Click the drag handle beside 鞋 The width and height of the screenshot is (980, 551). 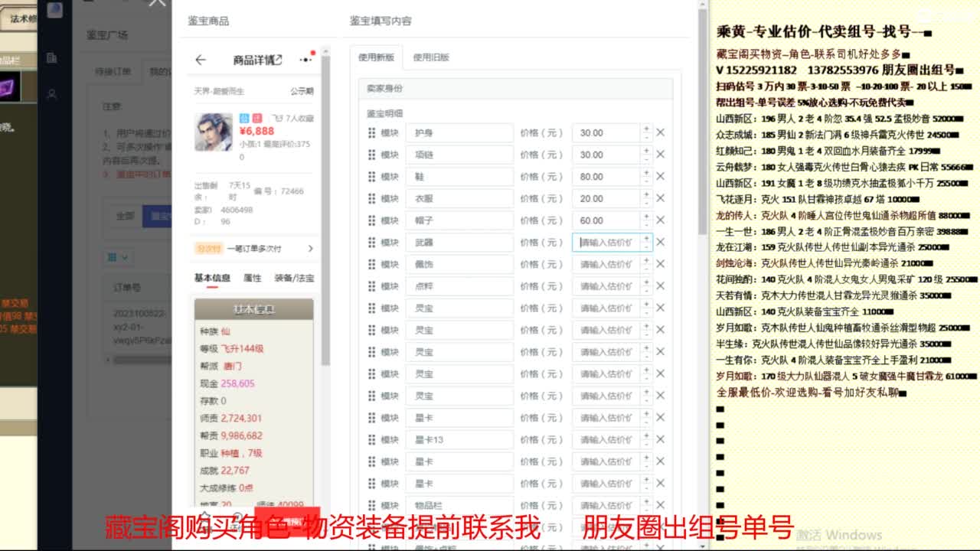[372, 176]
